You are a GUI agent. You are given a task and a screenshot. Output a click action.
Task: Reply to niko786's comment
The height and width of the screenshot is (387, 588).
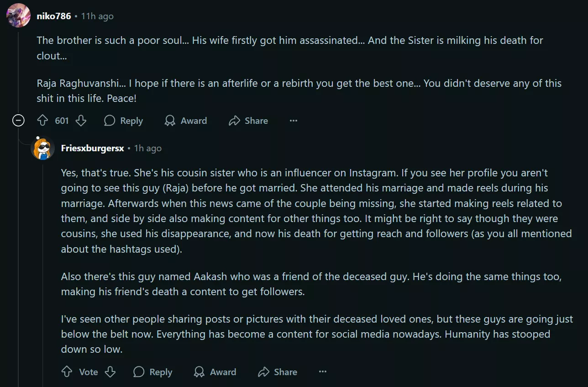(x=123, y=121)
